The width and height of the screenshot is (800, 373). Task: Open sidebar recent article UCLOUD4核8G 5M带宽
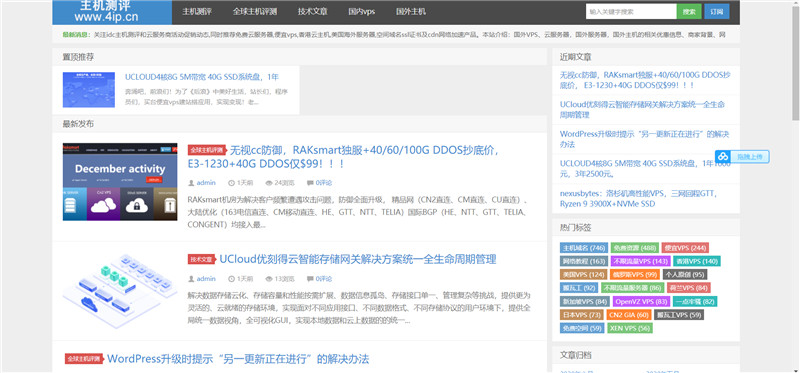point(645,168)
